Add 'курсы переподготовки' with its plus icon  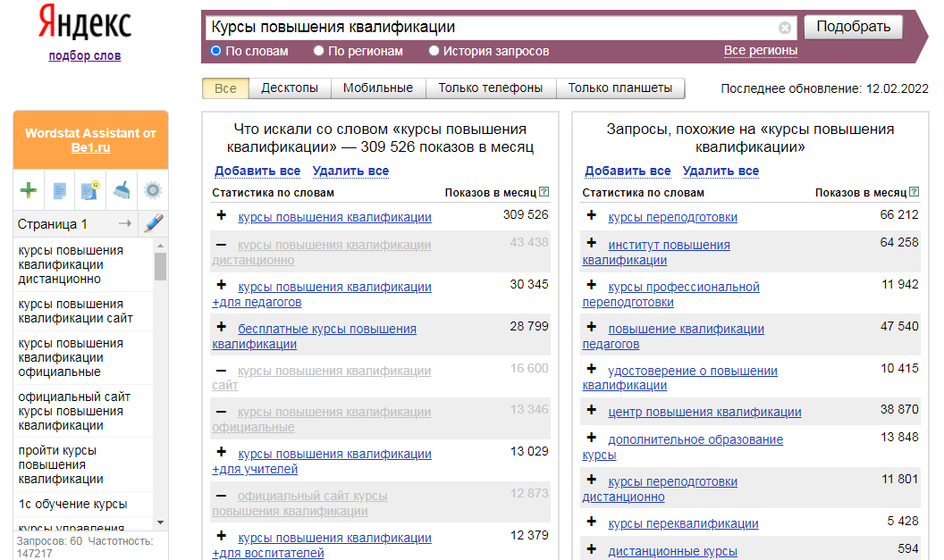592,215
